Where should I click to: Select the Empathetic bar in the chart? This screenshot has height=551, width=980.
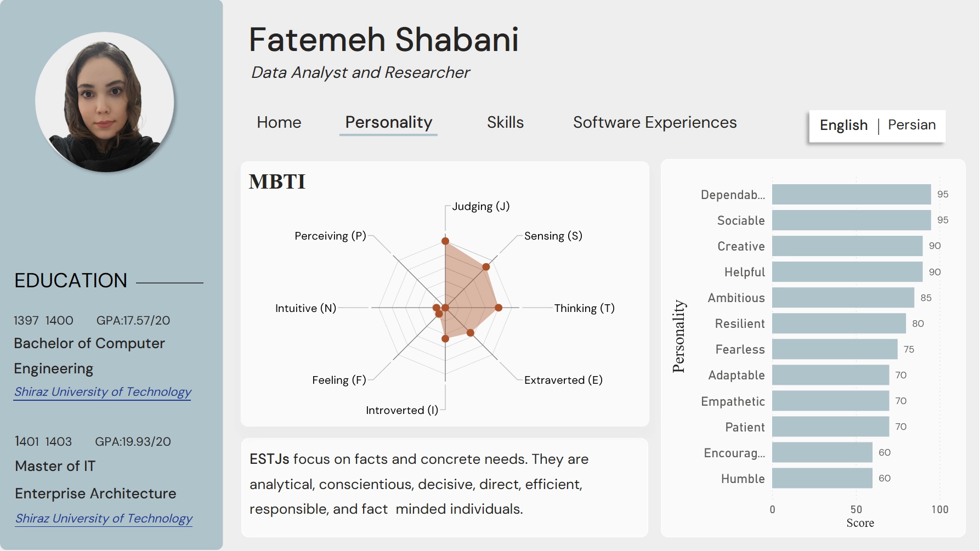click(830, 401)
